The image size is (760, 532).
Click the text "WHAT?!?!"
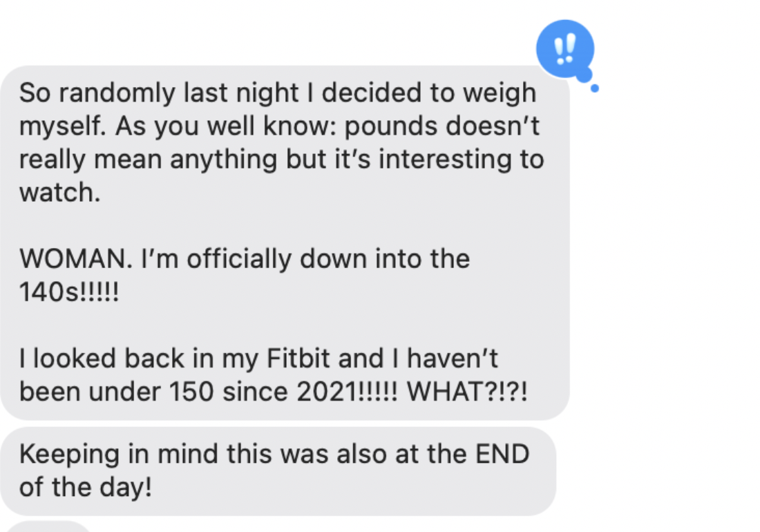tap(467, 392)
